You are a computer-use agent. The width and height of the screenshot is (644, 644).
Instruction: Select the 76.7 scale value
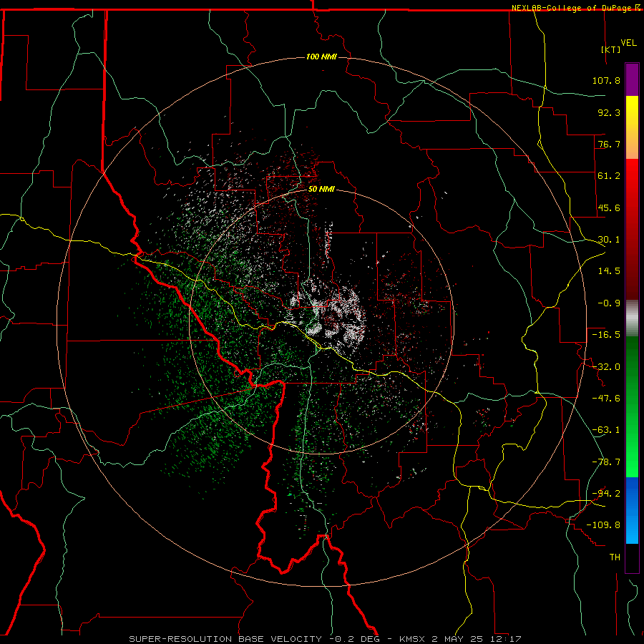tap(609, 144)
